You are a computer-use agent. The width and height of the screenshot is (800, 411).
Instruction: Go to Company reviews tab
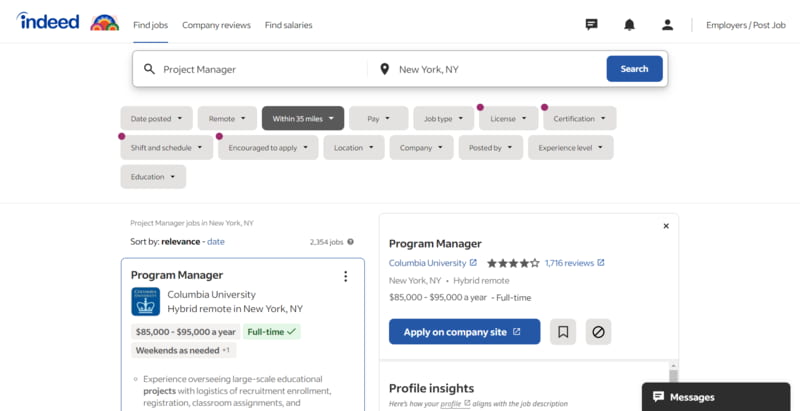(216, 25)
